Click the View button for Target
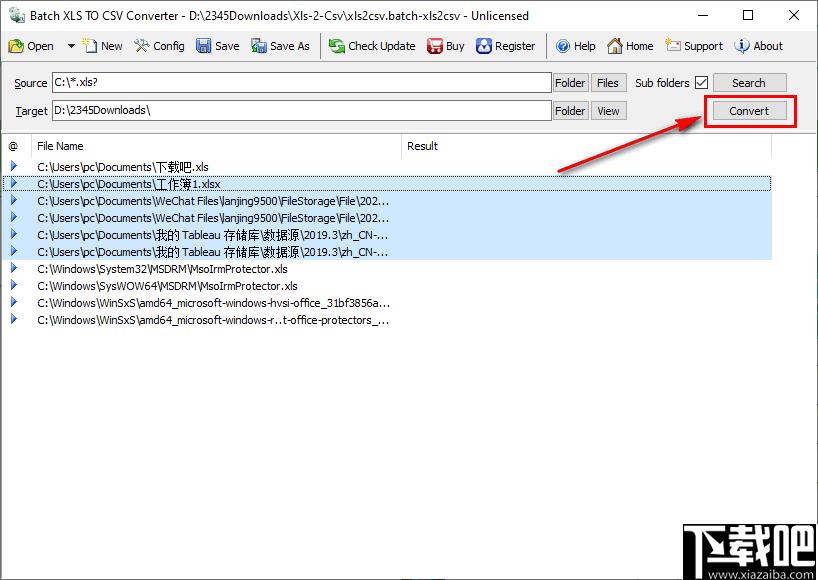Image resolution: width=818 pixels, height=580 pixels. pyautogui.click(x=608, y=111)
